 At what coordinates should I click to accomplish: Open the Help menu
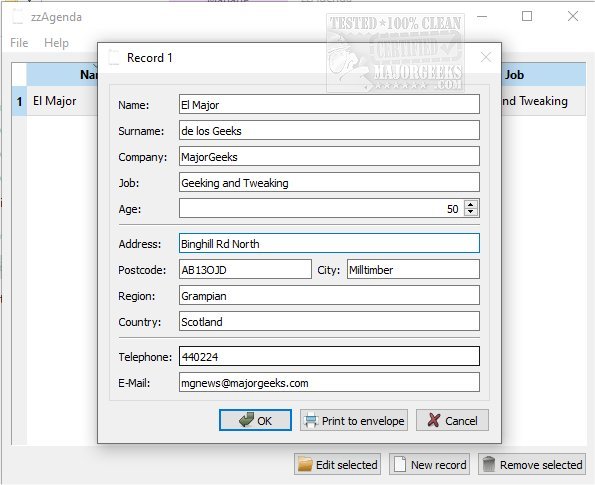(x=56, y=43)
